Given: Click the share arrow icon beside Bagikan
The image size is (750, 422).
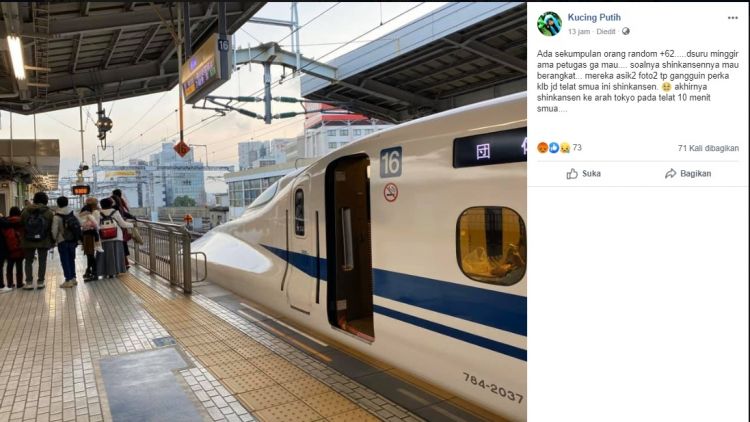Looking at the screenshot, I should pyautogui.click(x=671, y=174).
